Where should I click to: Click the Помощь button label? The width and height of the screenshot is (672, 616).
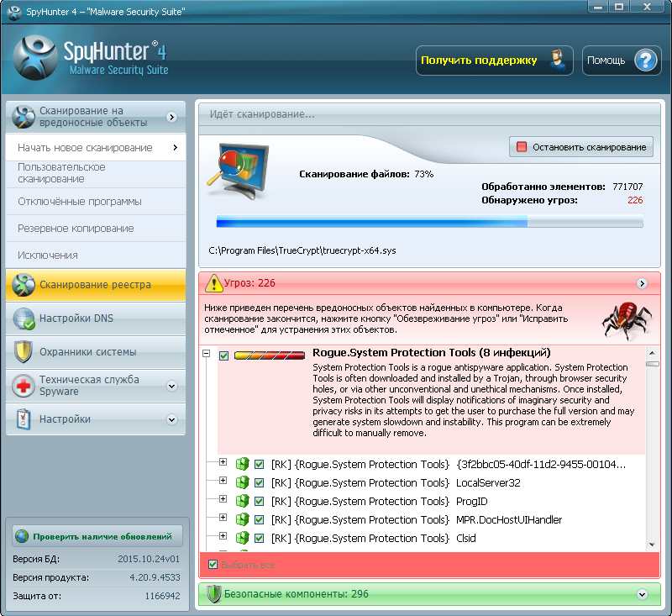click(606, 61)
